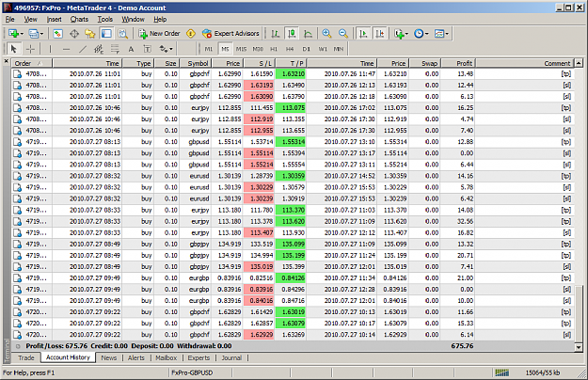The height and width of the screenshot is (380, 588).
Task: Open the Tools menu
Action: tap(105, 20)
